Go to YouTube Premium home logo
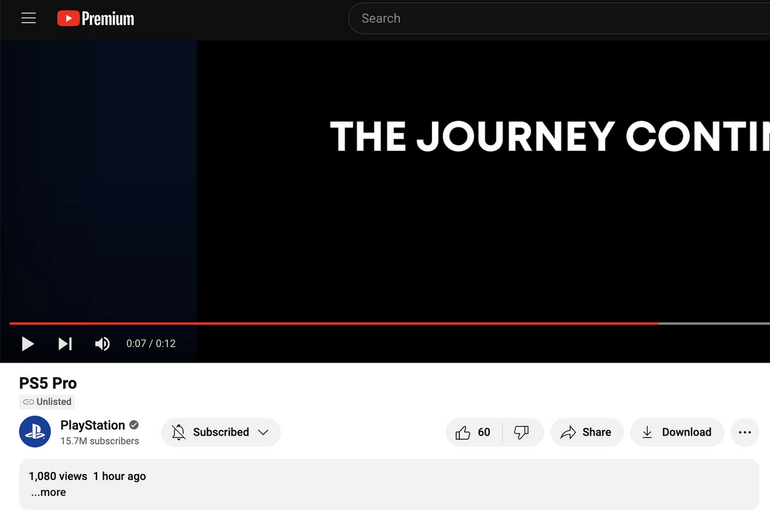This screenshot has height=532, width=770. [x=95, y=18]
